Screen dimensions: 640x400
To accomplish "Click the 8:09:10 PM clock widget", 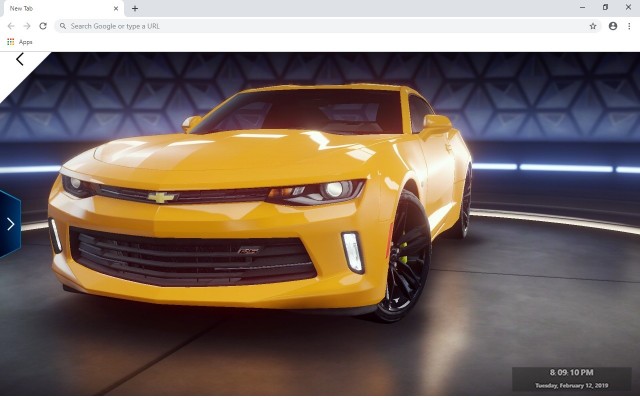I will 571,372.
